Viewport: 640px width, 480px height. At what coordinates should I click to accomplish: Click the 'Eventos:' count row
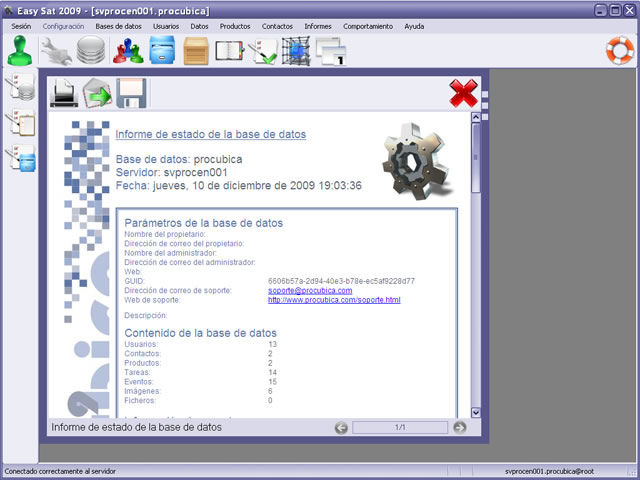tap(200, 382)
